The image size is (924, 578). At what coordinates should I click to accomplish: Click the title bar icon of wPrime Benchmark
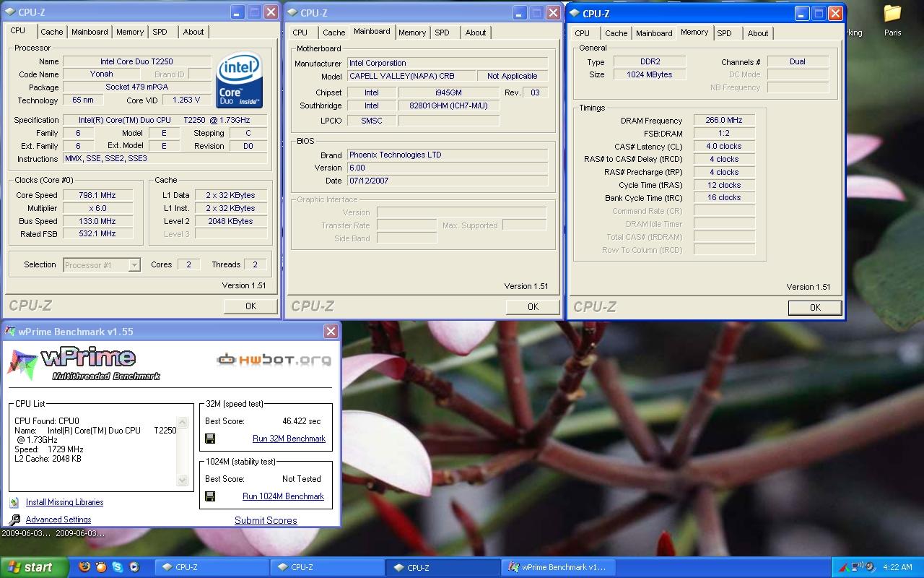(9, 332)
